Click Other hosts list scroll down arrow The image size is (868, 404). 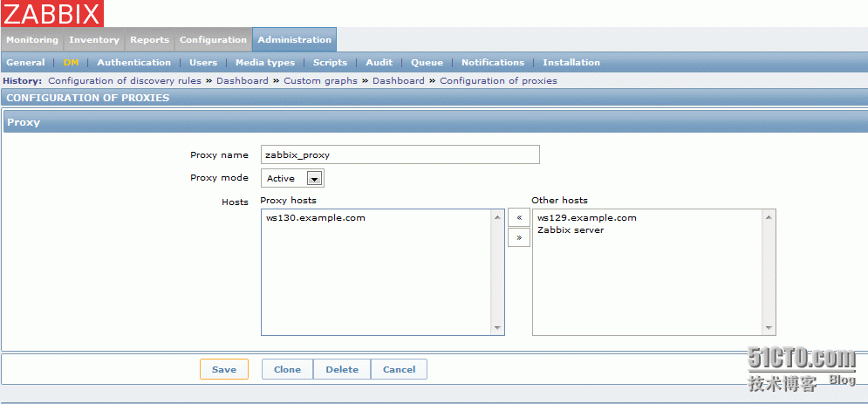click(x=769, y=327)
